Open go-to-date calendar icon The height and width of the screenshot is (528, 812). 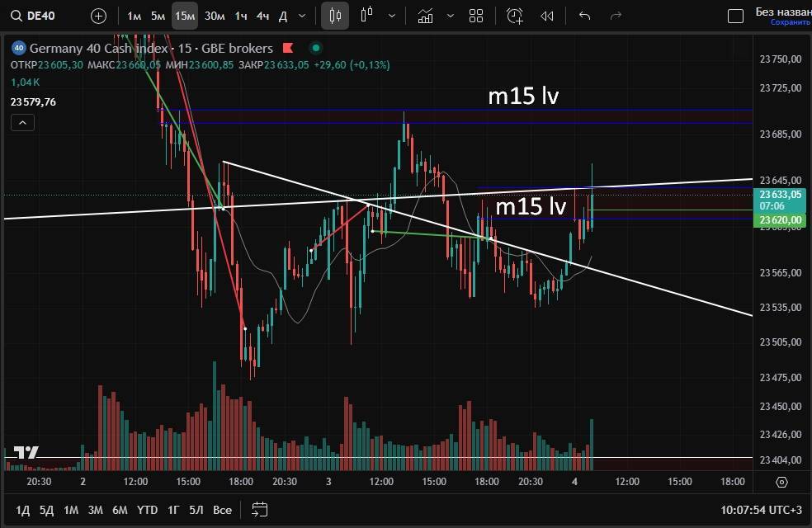coord(260,509)
